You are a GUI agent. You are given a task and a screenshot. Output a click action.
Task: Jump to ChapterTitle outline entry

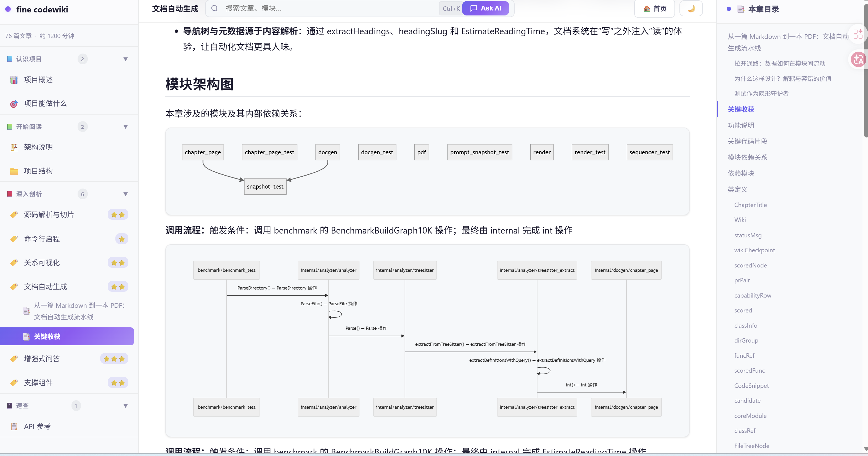[x=750, y=205]
